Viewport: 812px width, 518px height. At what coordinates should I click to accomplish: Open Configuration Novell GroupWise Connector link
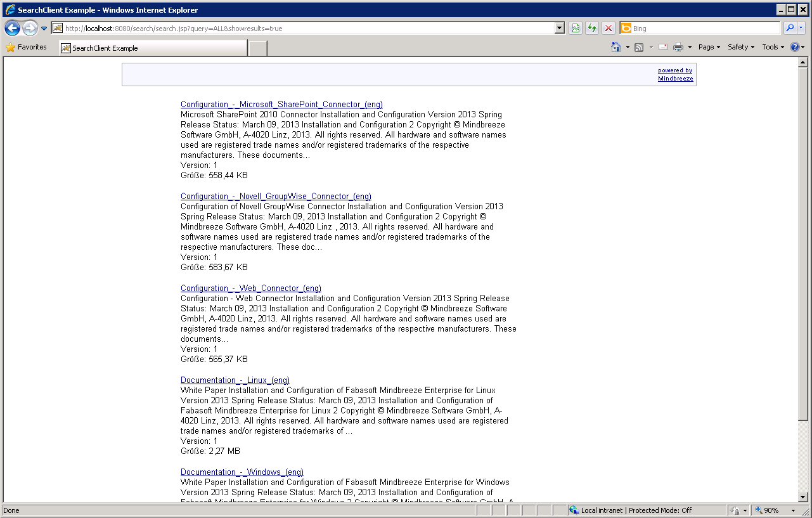click(x=276, y=197)
